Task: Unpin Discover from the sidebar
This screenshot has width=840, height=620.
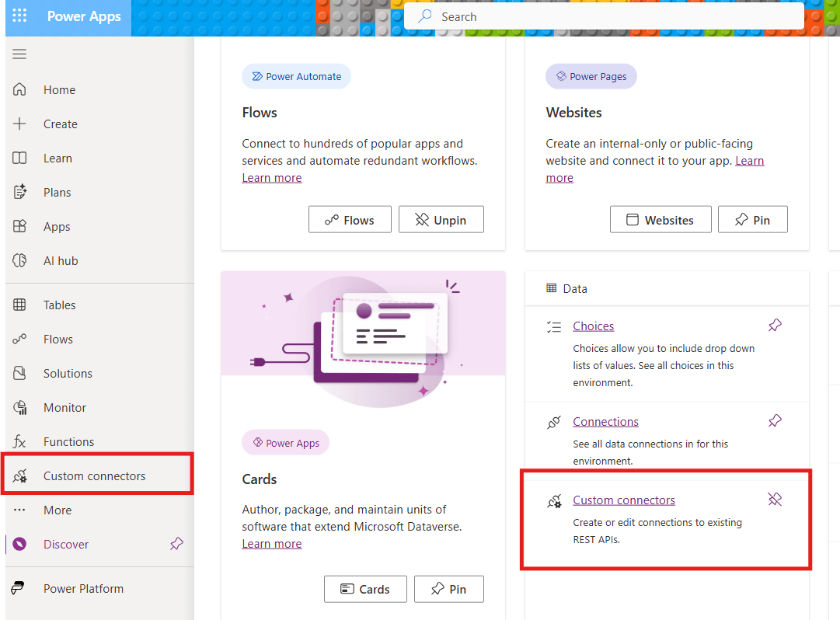Action: [176, 544]
